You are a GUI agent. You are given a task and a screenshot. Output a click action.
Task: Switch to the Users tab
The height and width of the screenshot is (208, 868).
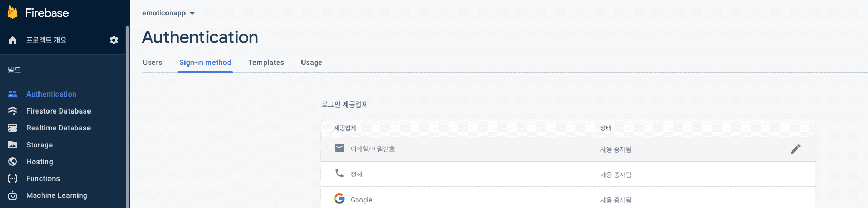(x=152, y=62)
